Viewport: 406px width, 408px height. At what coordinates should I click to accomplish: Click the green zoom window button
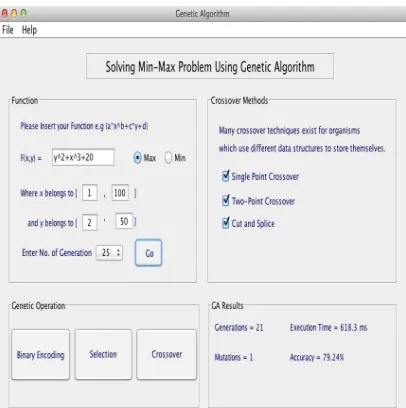(x=24, y=14)
